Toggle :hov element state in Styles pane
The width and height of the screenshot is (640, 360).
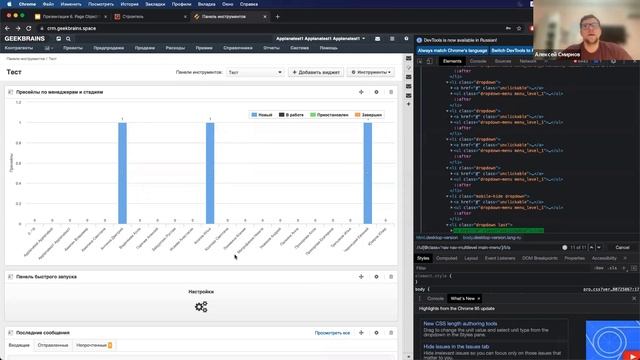pyautogui.click(x=599, y=268)
